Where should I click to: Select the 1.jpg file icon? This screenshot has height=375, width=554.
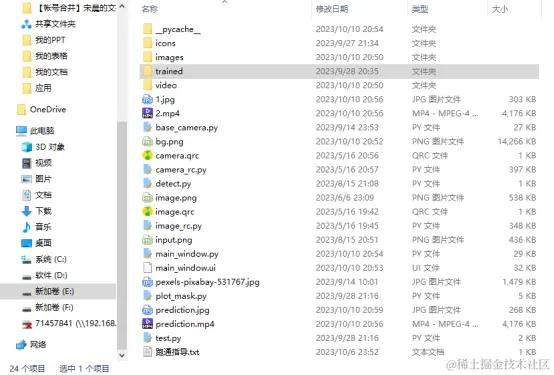coord(147,99)
